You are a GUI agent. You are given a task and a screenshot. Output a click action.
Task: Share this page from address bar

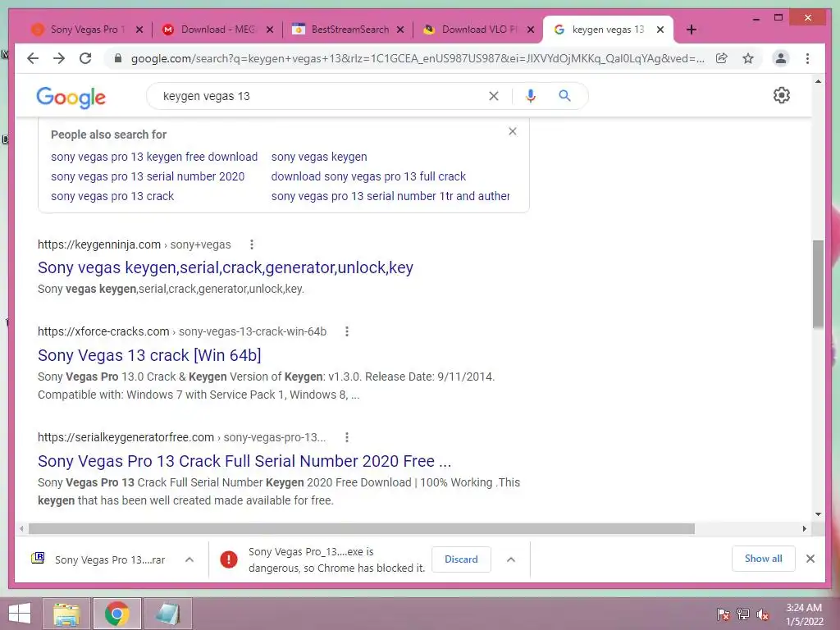click(722, 58)
